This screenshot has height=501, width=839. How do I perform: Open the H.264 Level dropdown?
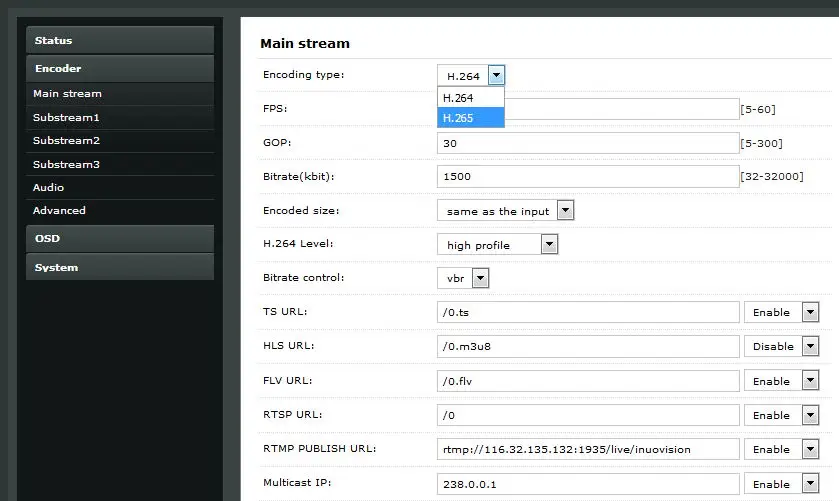tap(498, 245)
